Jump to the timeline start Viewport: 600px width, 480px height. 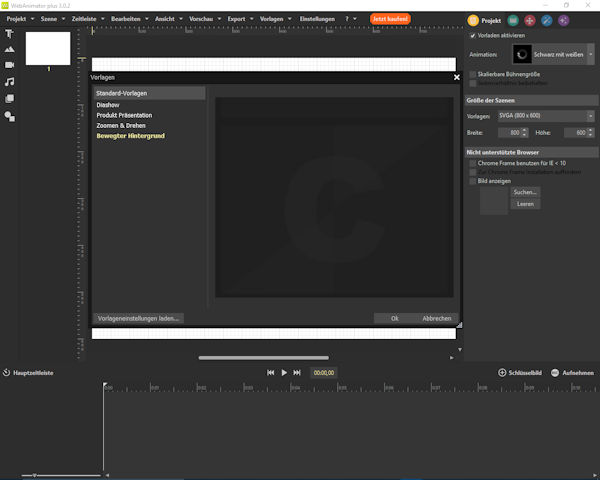(x=271, y=372)
